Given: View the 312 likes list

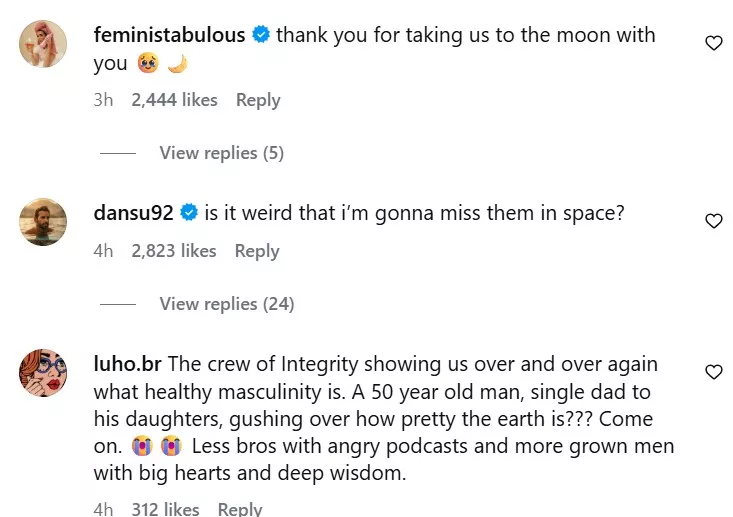Looking at the screenshot, I should pyautogui.click(x=165, y=509).
